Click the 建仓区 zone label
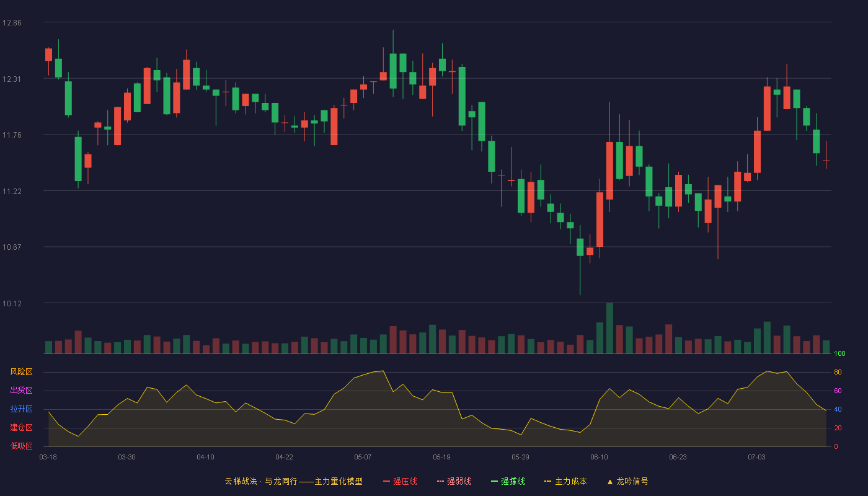868x496 pixels. (x=21, y=428)
